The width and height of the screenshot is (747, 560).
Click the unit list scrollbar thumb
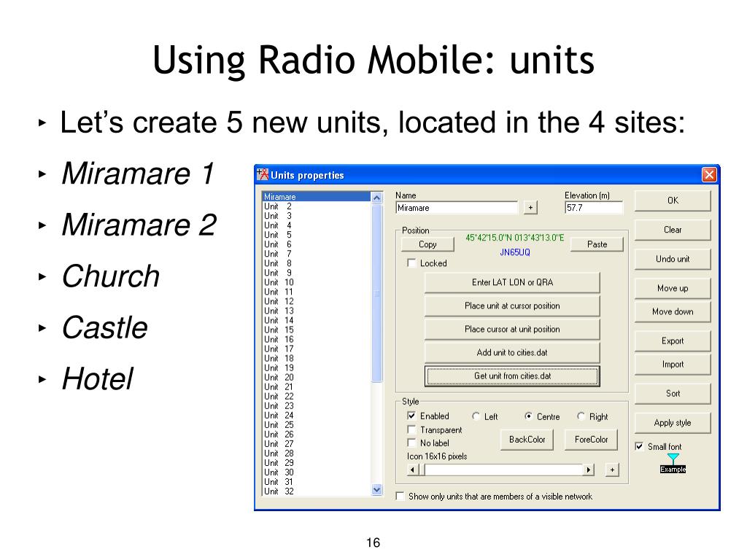377,293
